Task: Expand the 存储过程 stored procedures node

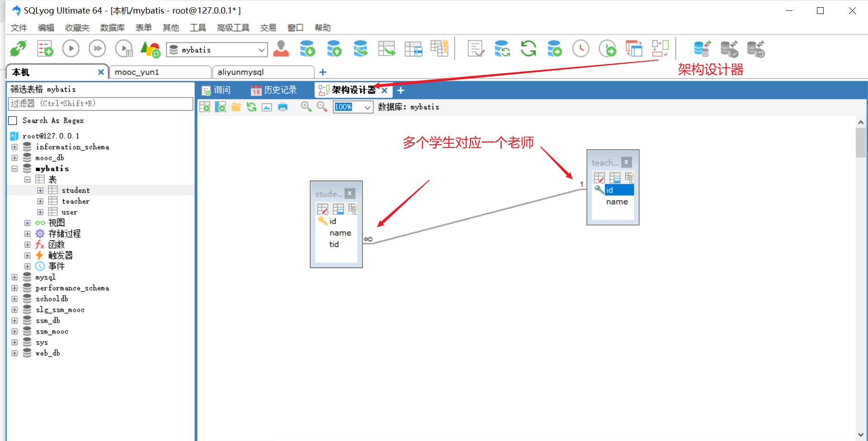Action: coord(28,234)
